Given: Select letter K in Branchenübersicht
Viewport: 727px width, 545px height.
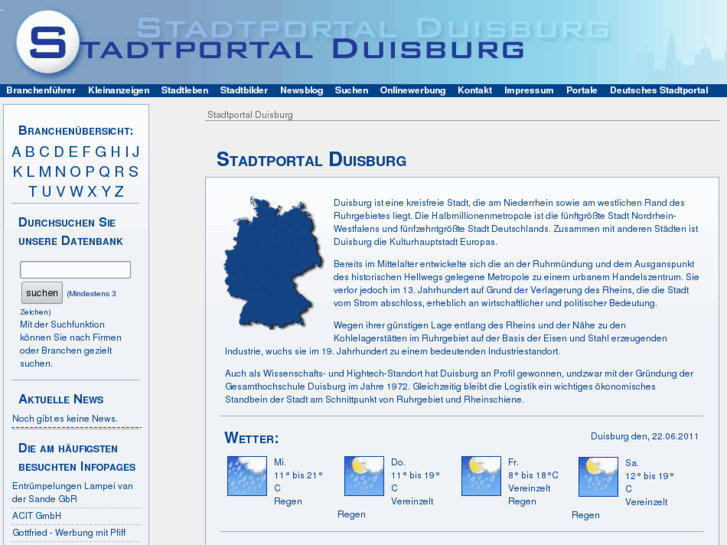Looking at the screenshot, I should click(18, 172).
